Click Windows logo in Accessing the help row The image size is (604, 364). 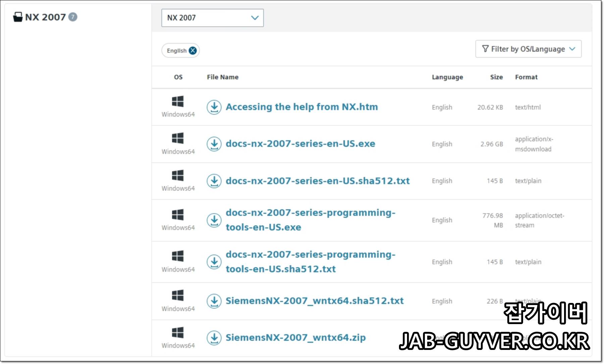[x=178, y=101]
